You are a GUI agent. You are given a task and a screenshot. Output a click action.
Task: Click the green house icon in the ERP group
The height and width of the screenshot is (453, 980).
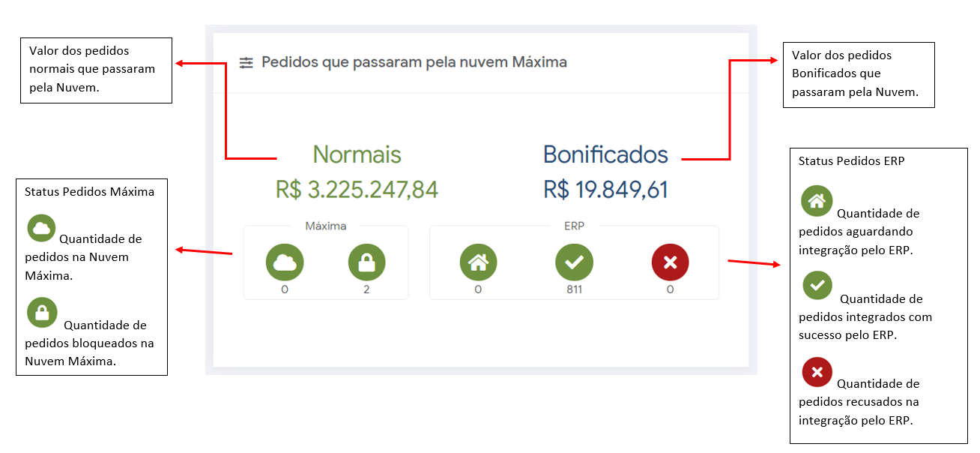pos(478,262)
